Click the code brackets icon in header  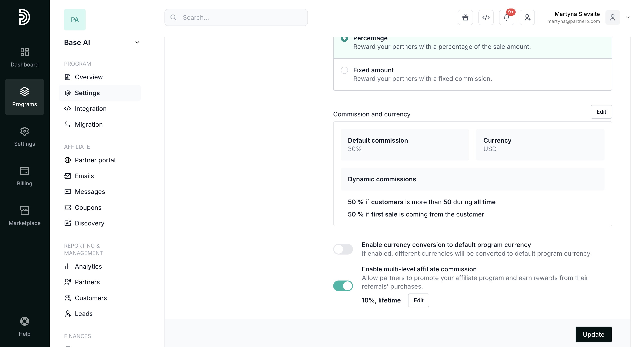click(486, 17)
